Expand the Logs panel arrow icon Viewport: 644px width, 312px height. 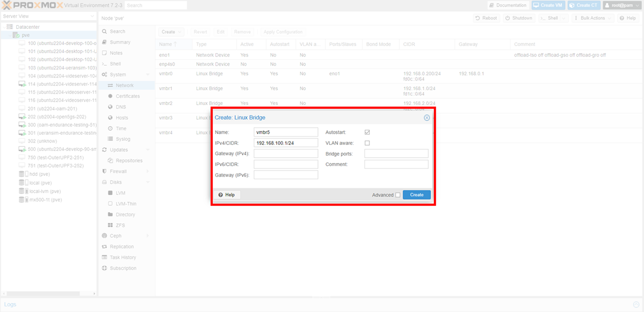click(636, 305)
